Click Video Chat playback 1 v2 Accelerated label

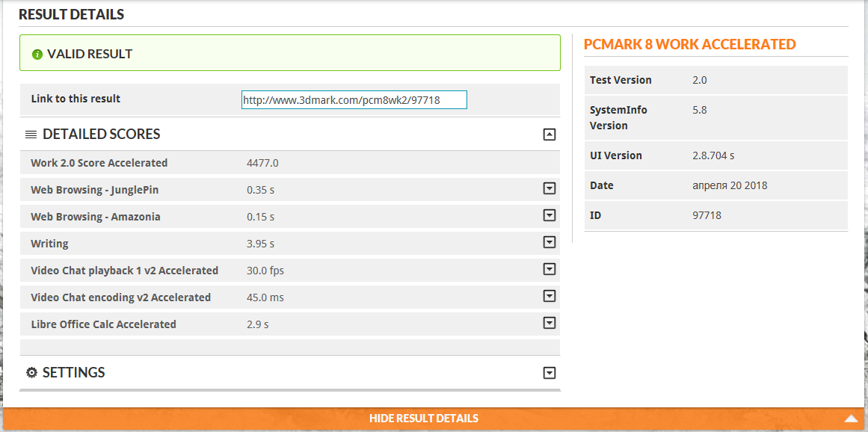125,271
